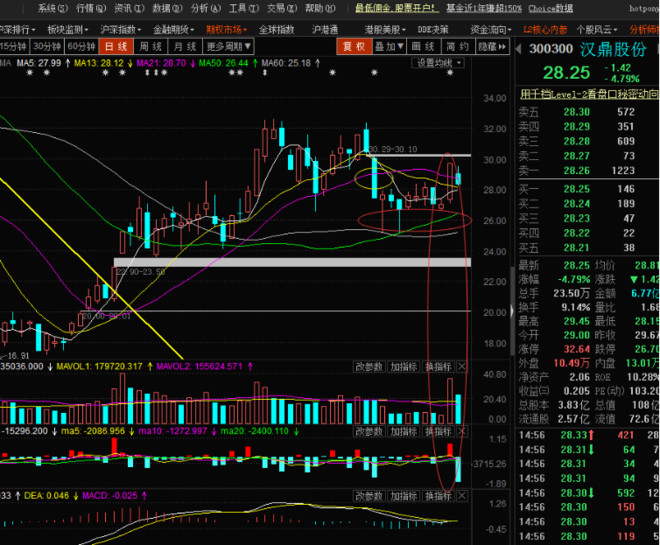Select the 月线 monthly chart period
This screenshot has height=545, width=660.
(185, 46)
